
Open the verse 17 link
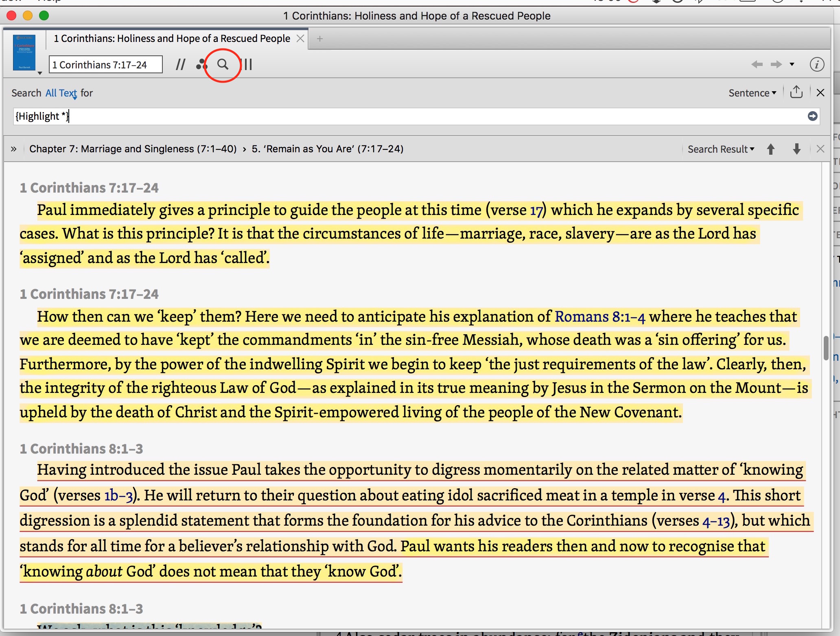(536, 211)
